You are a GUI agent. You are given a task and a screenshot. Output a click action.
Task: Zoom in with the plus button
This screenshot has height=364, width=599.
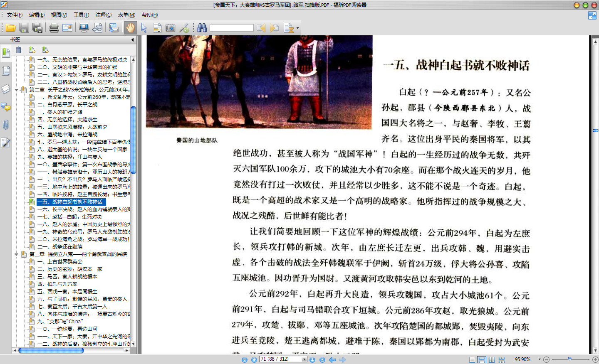tap(595, 359)
